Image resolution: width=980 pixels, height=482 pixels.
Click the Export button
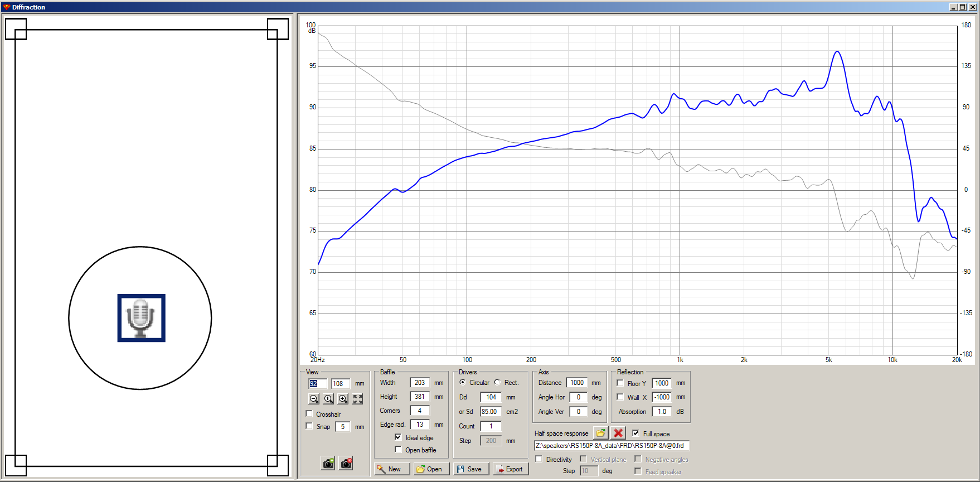(x=511, y=469)
